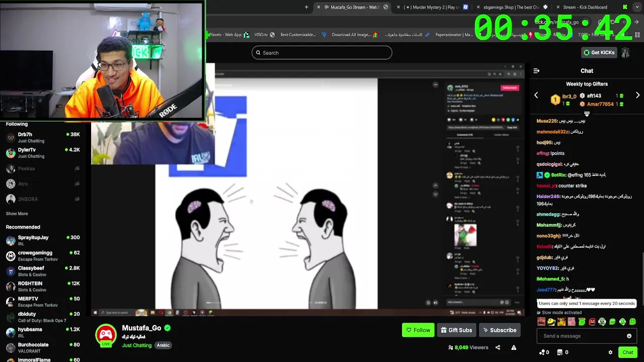This screenshot has height=362, width=644.
Task: Open the emoji picker in message box
Action: click(629, 336)
